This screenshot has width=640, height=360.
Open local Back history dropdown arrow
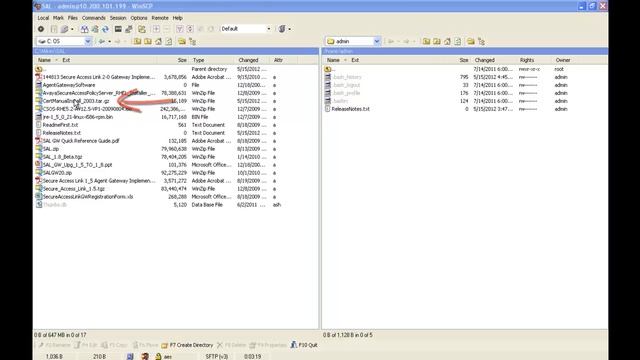pos(109,41)
